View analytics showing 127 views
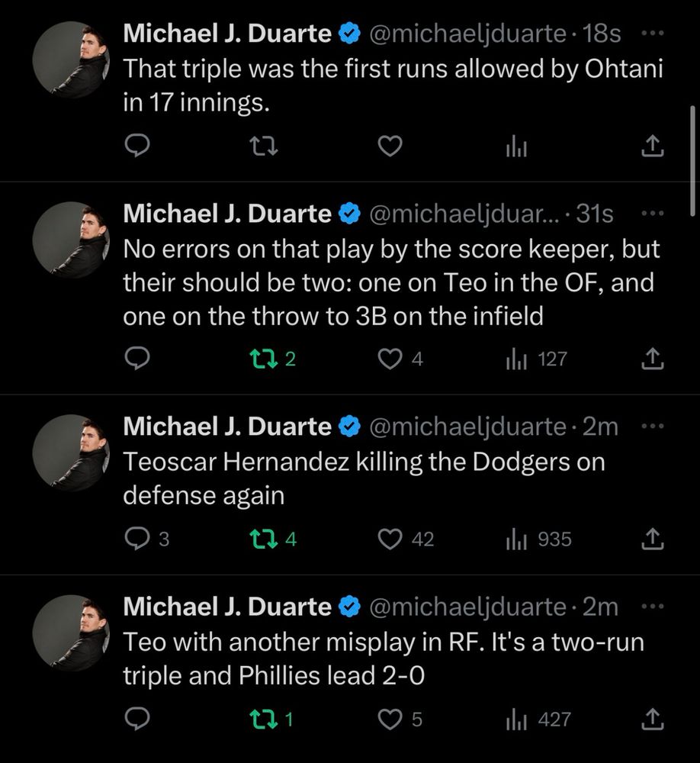Screen dimensions: 700x763 [x=536, y=359]
